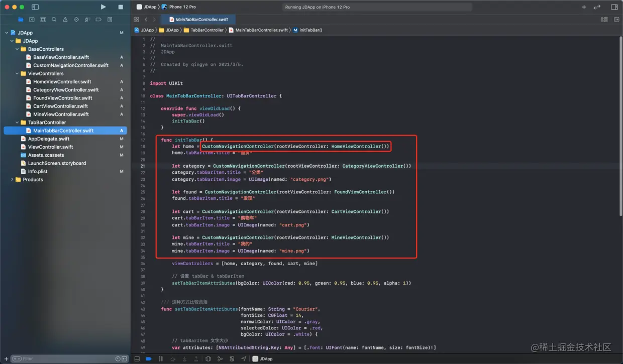Collapse the BaseControllers group
The width and height of the screenshot is (623, 364).
click(x=18, y=49)
